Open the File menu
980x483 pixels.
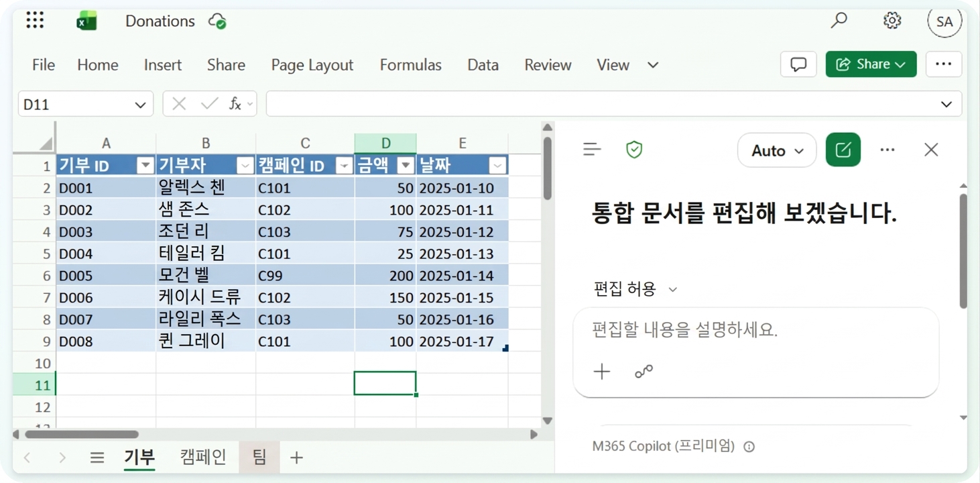[x=44, y=65]
